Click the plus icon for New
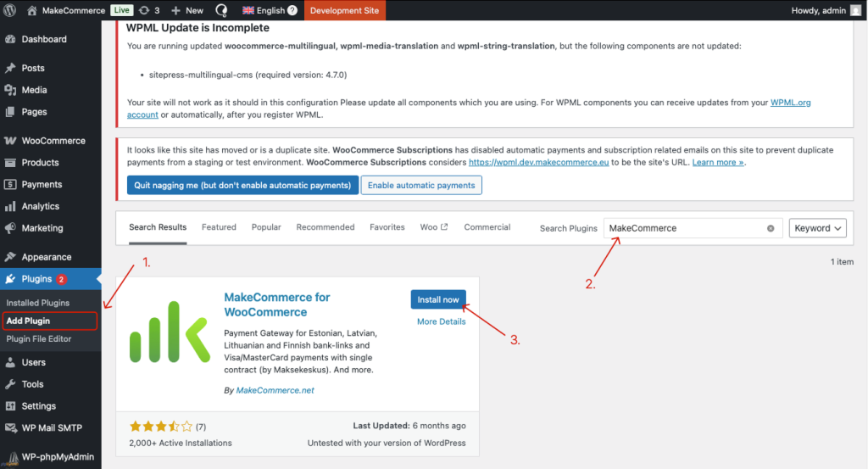This screenshot has height=469, width=868. [x=176, y=10]
